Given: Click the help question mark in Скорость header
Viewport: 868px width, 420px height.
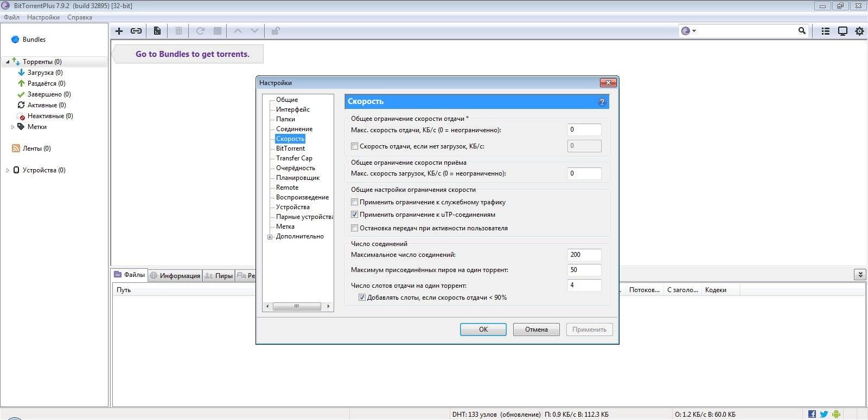Looking at the screenshot, I should coord(602,102).
